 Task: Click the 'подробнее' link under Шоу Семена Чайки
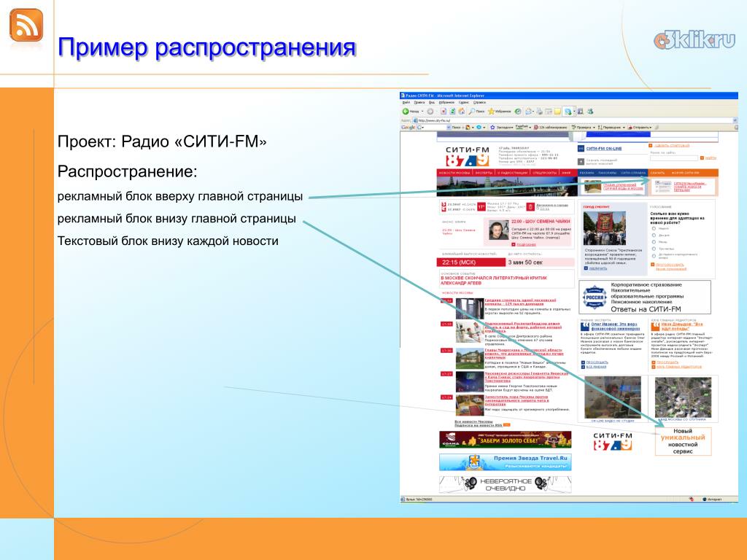pyautogui.click(x=527, y=245)
